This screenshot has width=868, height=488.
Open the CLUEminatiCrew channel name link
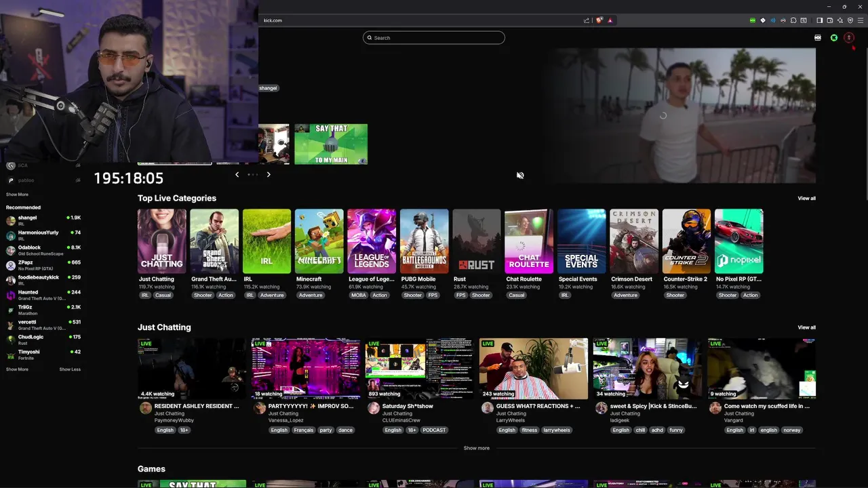pyautogui.click(x=401, y=421)
